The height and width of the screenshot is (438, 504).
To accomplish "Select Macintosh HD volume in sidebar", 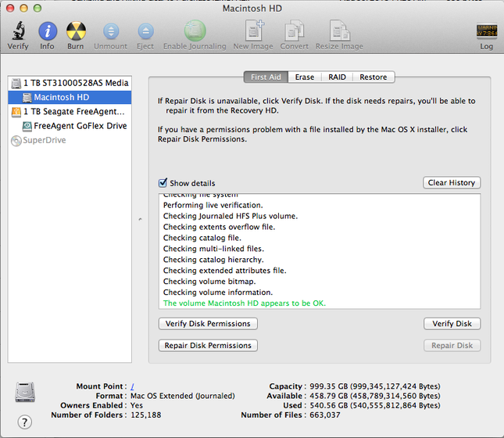I will [x=70, y=97].
